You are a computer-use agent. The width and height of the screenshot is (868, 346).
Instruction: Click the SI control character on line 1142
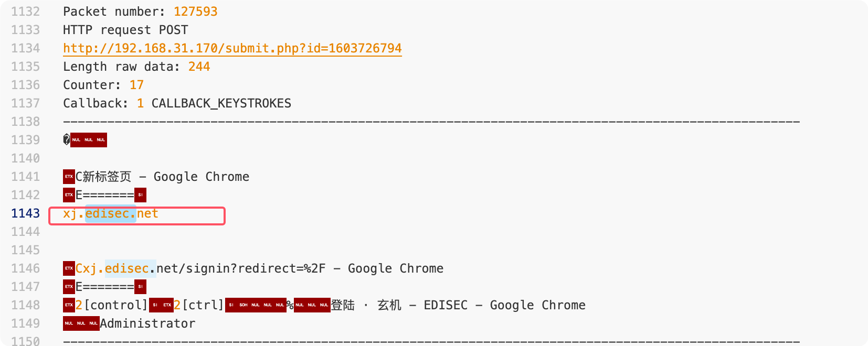(140, 195)
